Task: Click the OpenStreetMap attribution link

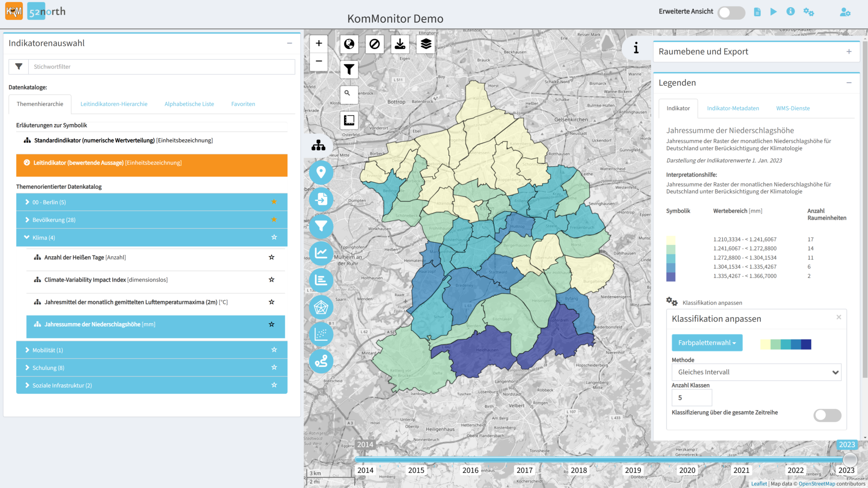Action: 817,484
